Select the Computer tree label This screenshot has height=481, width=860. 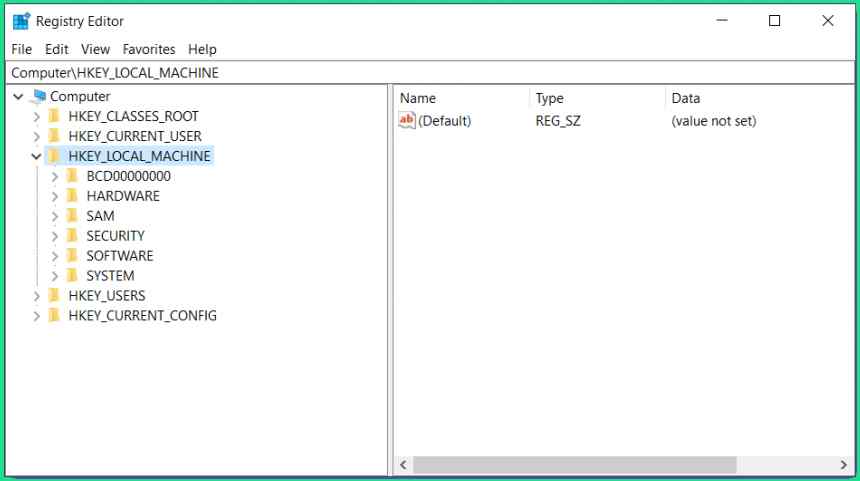click(x=80, y=97)
